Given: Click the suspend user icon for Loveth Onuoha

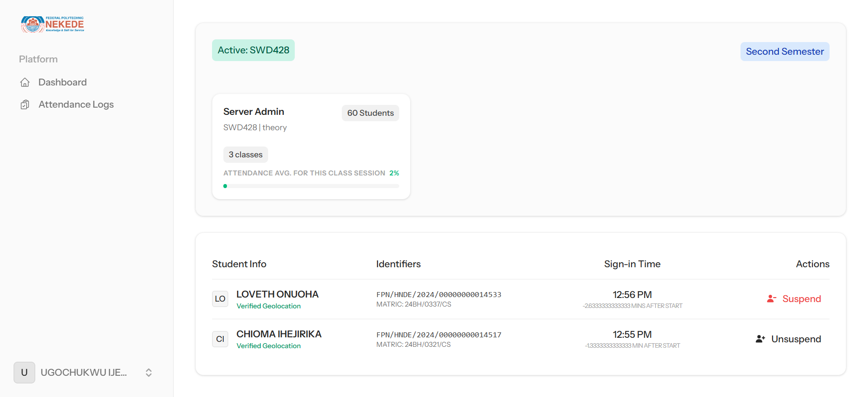Looking at the screenshot, I should 771,299.
